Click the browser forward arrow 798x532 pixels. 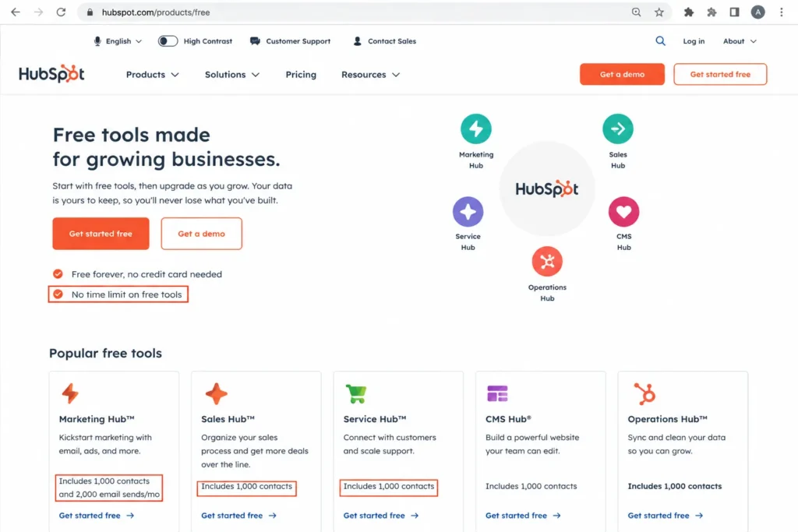(x=39, y=12)
